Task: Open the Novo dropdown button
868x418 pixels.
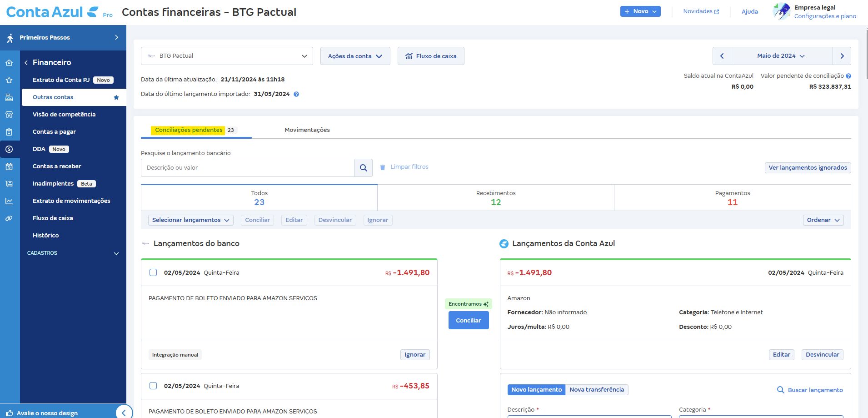Action: pyautogui.click(x=640, y=11)
